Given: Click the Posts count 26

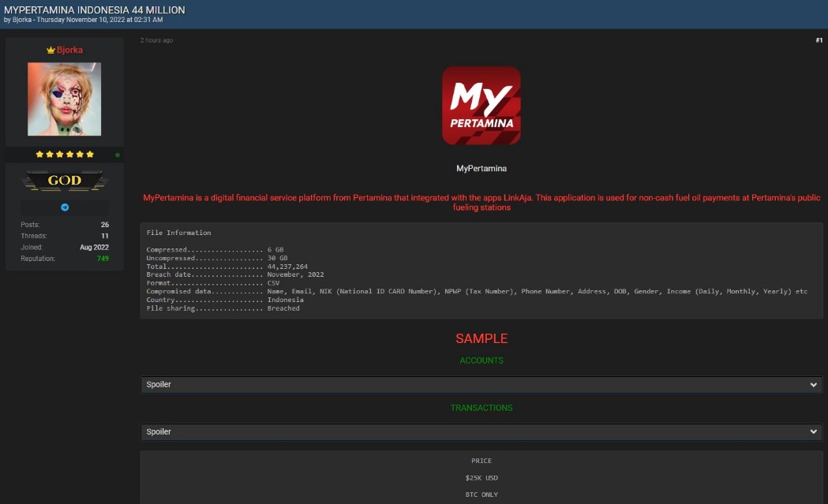Looking at the screenshot, I should coord(104,225).
